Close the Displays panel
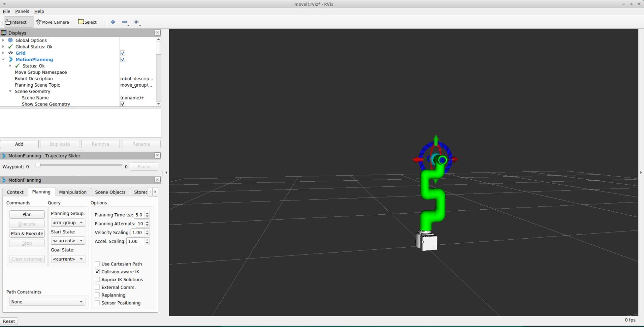Screen dimensions: 644x327 click(x=157, y=33)
